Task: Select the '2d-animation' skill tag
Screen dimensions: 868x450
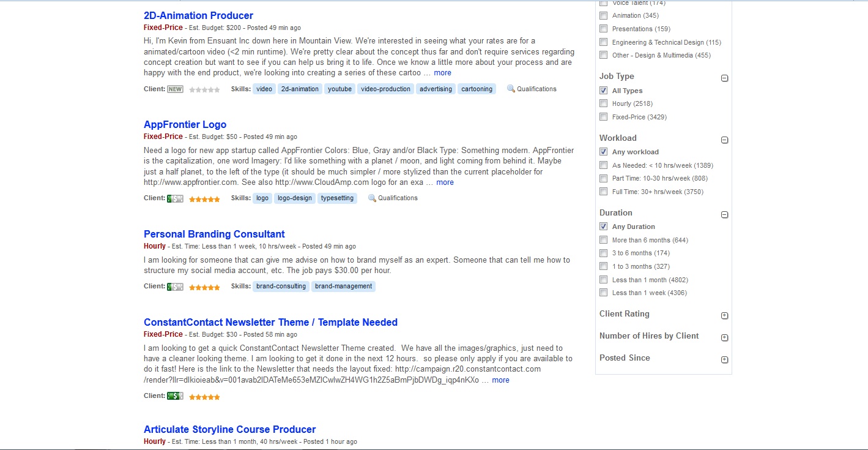Action: tap(300, 89)
